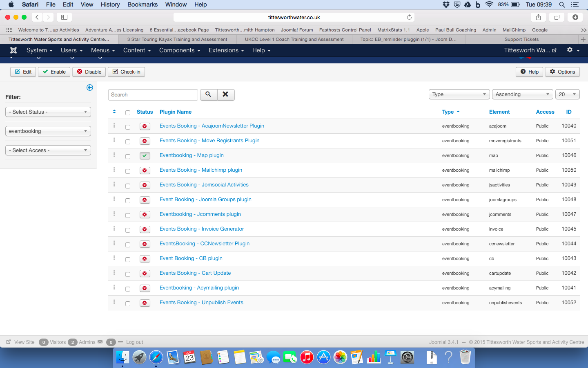Check the Events Booking Mailchimp plugin checkbox
Image resolution: width=588 pixels, height=368 pixels.
pos(128,171)
